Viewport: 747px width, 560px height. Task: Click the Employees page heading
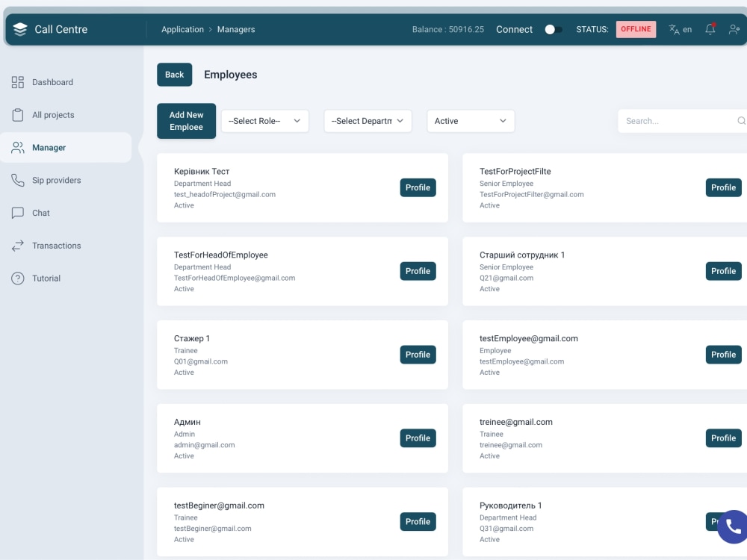click(x=231, y=75)
